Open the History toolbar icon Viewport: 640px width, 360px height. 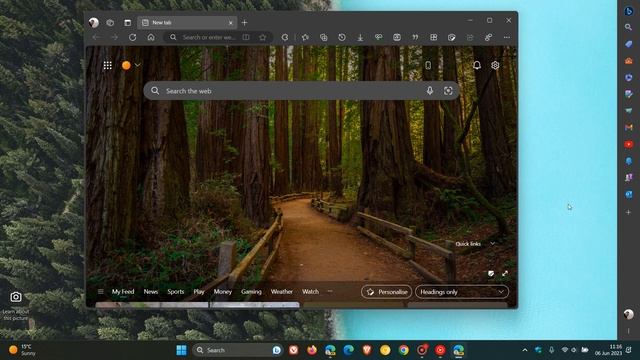[342, 37]
